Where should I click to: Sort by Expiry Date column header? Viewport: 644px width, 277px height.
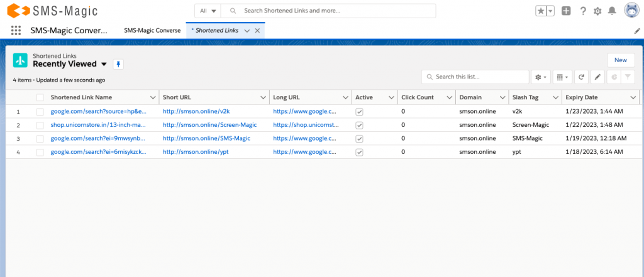(582, 97)
